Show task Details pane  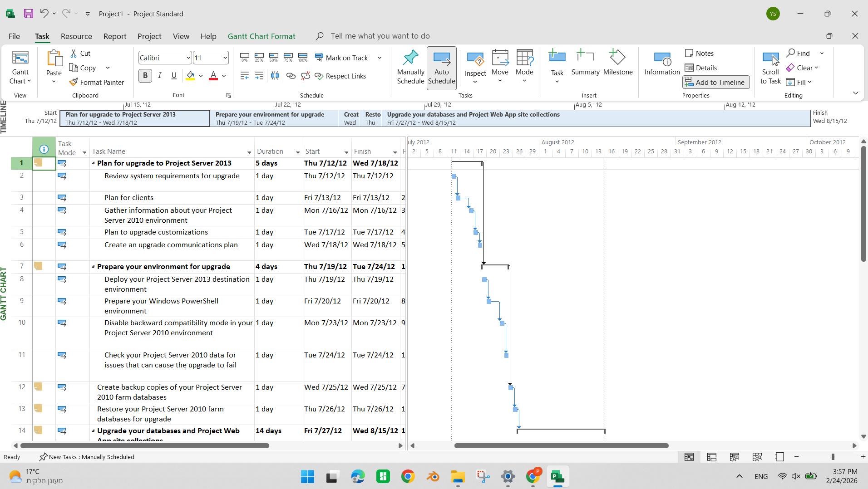click(x=701, y=68)
